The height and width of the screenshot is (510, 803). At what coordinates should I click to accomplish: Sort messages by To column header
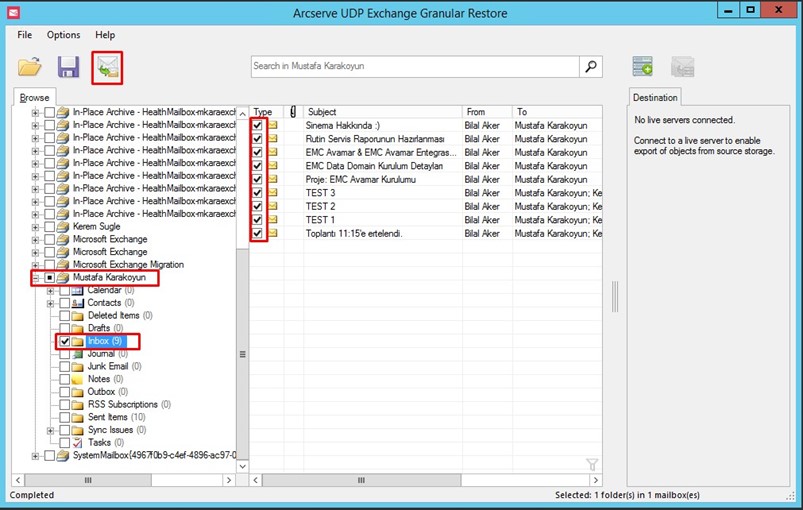tap(557, 112)
